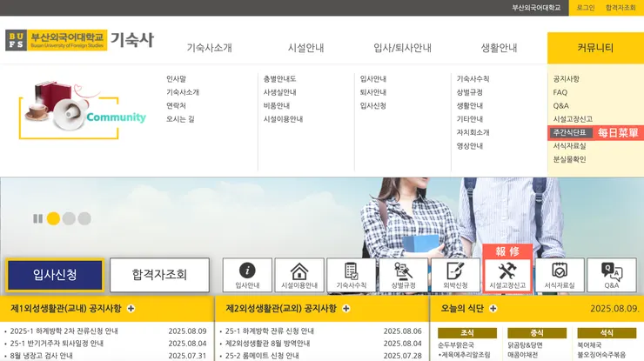Select 자치회소개 submenu item
Viewport: 644px width, 361px height.
[473, 132]
